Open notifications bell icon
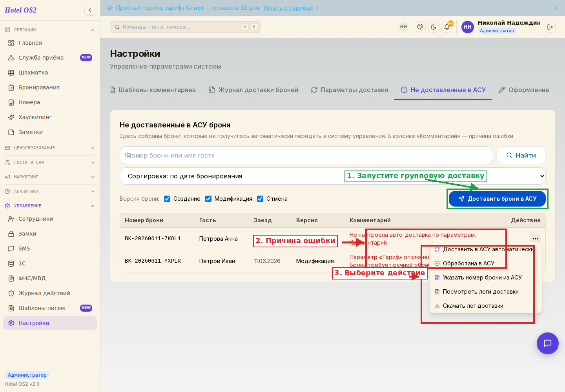This screenshot has height=392, width=565. click(447, 27)
